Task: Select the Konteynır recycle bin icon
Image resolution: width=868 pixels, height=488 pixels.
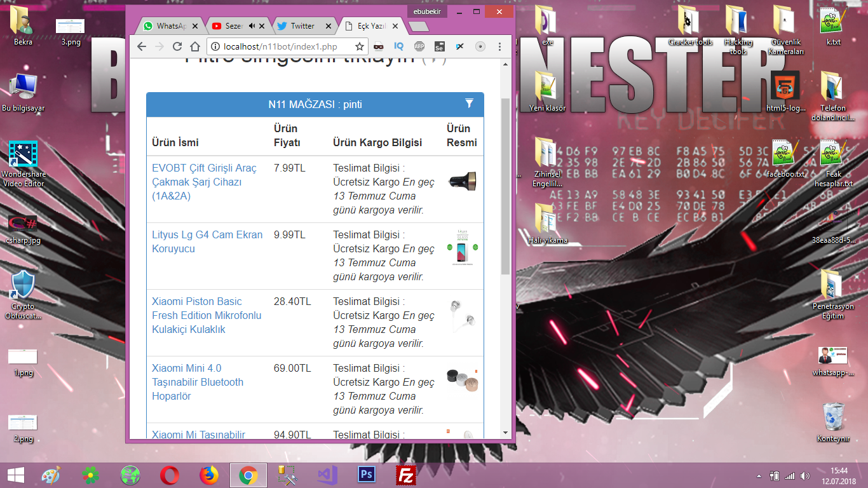Action: [833, 423]
